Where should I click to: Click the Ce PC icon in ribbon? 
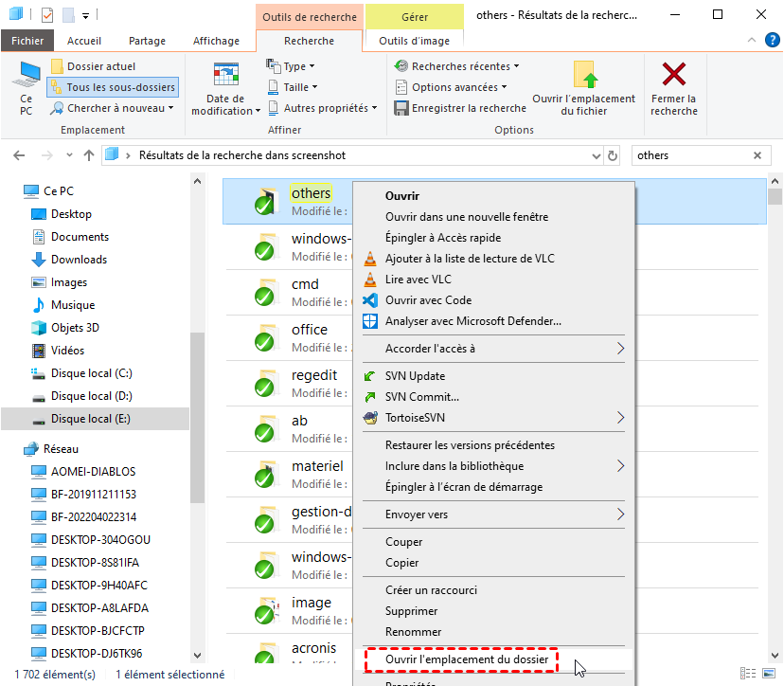point(26,76)
